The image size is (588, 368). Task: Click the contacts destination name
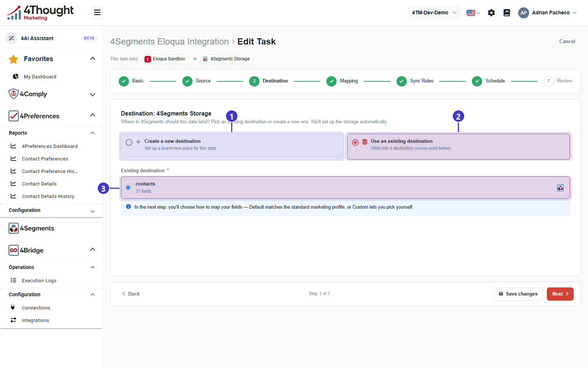(145, 184)
